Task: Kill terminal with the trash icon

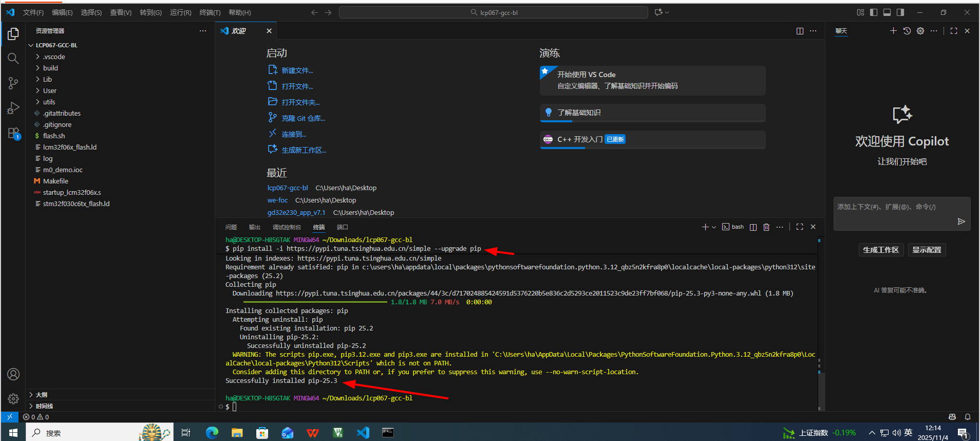Action: tap(766, 227)
